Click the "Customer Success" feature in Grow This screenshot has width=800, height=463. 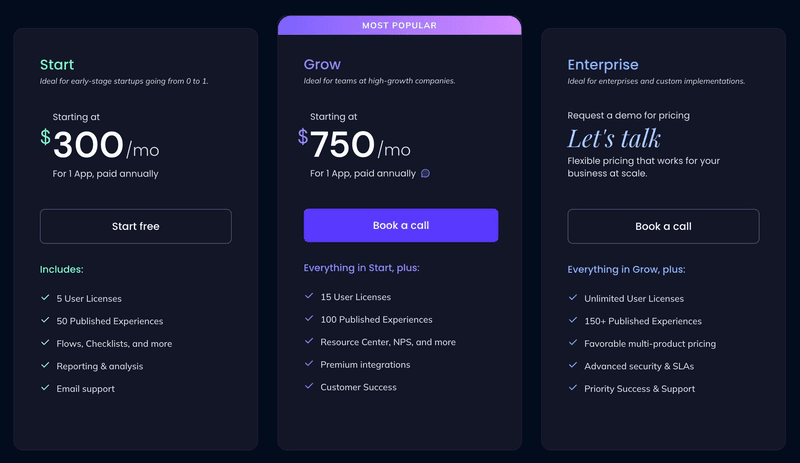pos(358,387)
